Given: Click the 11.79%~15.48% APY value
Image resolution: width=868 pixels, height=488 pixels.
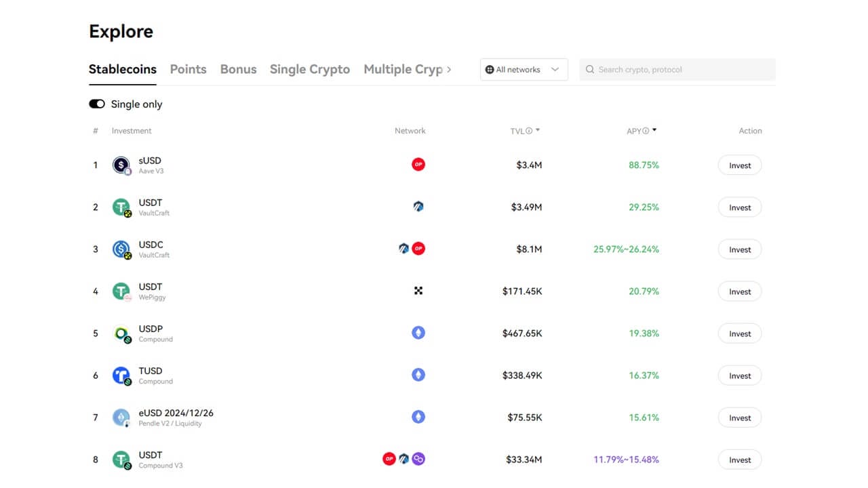Looking at the screenshot, I should (x=626, y=459).
